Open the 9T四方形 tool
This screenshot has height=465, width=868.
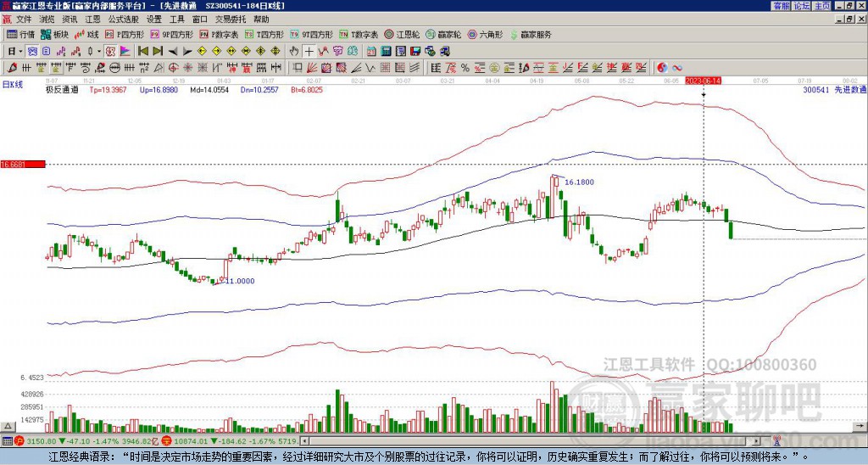312,35
